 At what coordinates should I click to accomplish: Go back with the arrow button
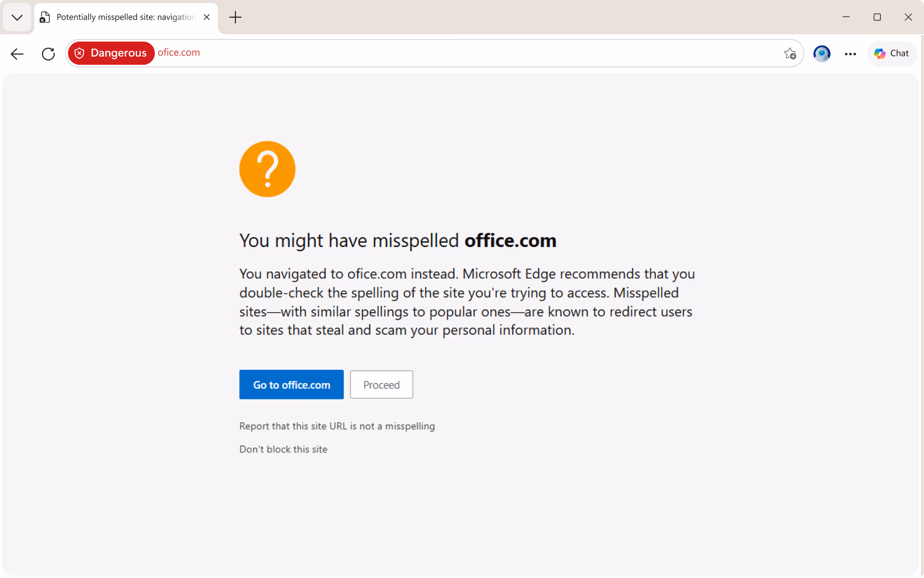[x=17, y=53]
